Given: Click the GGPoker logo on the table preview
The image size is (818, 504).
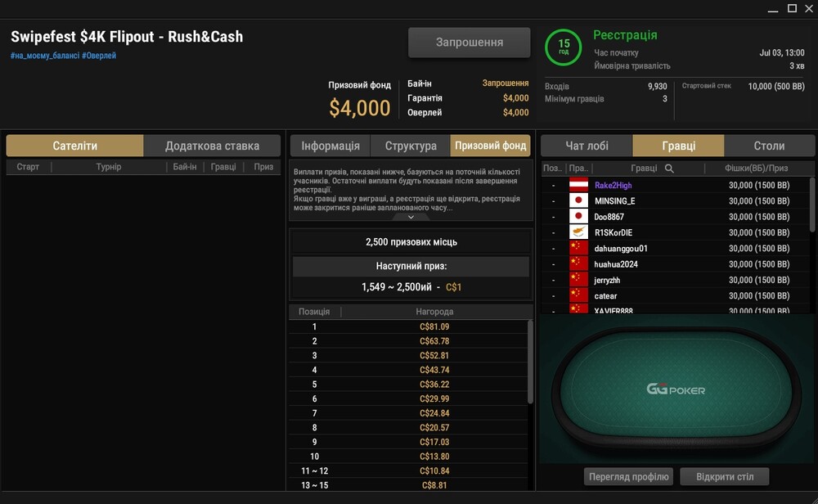Looking at the screenshot, I should (x=676, y=389).
